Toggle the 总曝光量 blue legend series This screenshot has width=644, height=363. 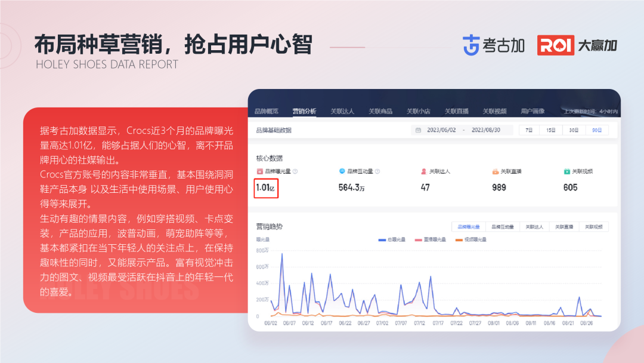tap(392, 239)
